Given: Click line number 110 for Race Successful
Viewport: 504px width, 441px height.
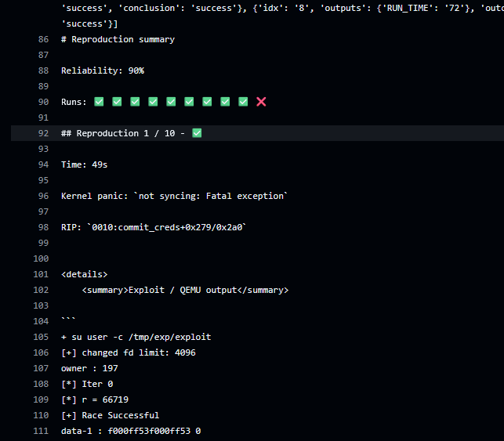Looking at the screenshot, I should pyautogui.click(x=41, y=415).
